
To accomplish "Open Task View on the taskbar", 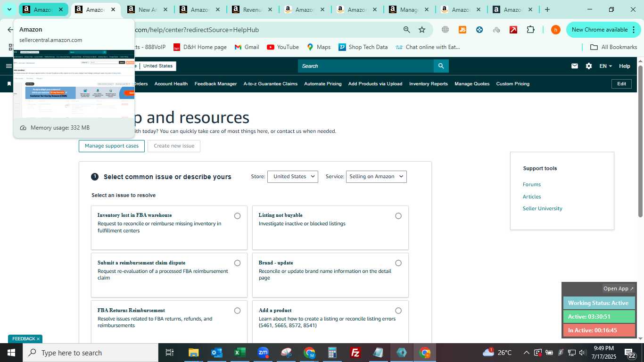I will [170, 353].
